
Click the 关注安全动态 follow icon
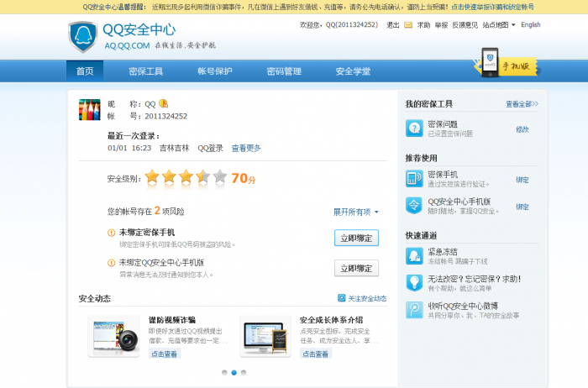(x=342, y=298)
